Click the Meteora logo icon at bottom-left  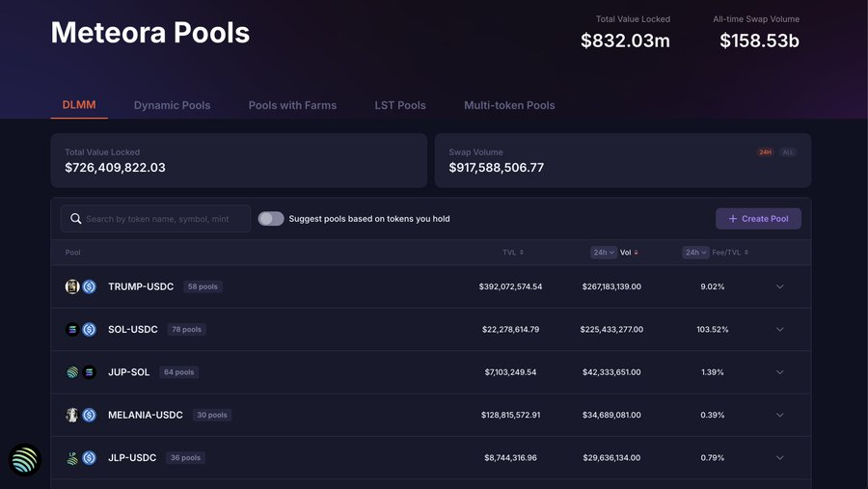point(25,460)
